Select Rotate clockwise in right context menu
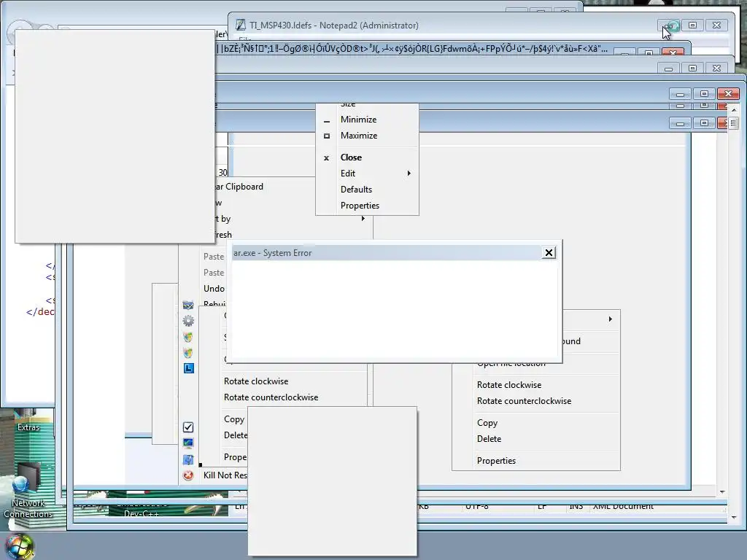This screenshot has width=747, height=560. (508, 385)
